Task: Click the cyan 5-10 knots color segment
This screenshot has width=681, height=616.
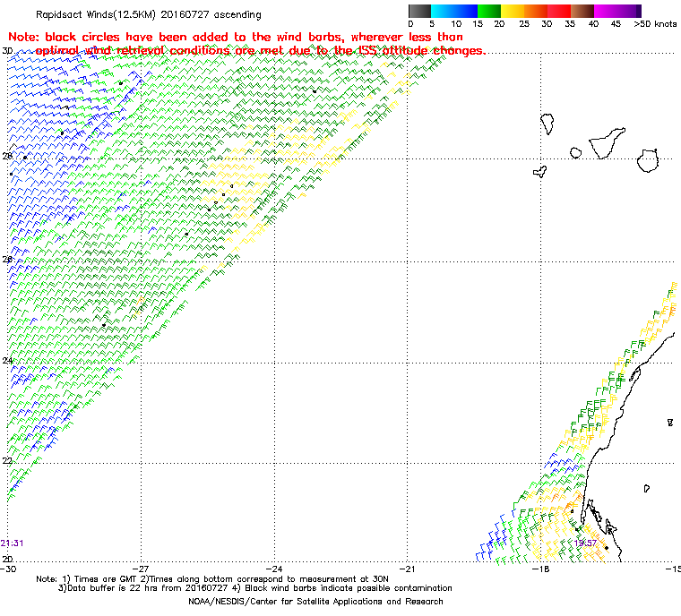Action: pos(443,11)
